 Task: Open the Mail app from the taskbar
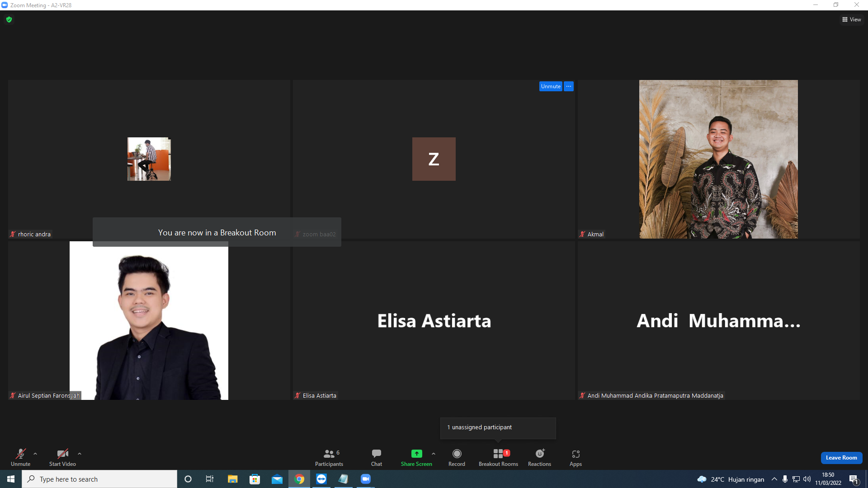click(x=277, y=479)
